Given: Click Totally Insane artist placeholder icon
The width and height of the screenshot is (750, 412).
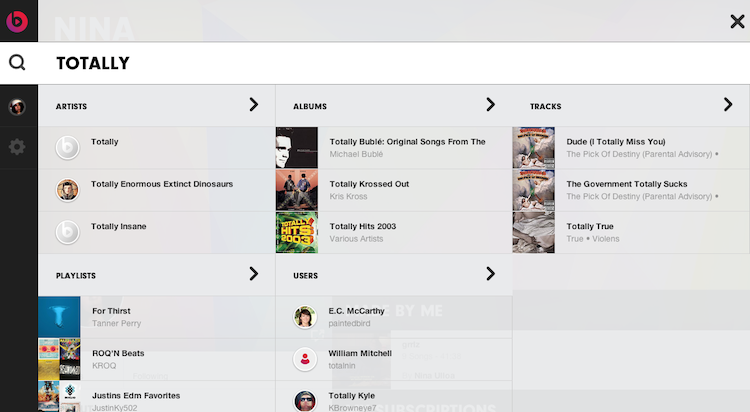Looking at the screenshot, I should 67,232.
